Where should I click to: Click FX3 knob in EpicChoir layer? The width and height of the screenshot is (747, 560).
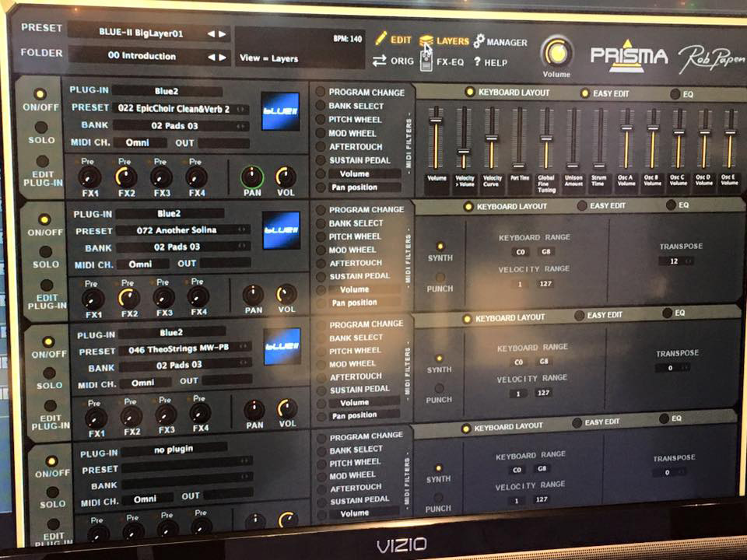pyautogui.click(x=162, y=177)
